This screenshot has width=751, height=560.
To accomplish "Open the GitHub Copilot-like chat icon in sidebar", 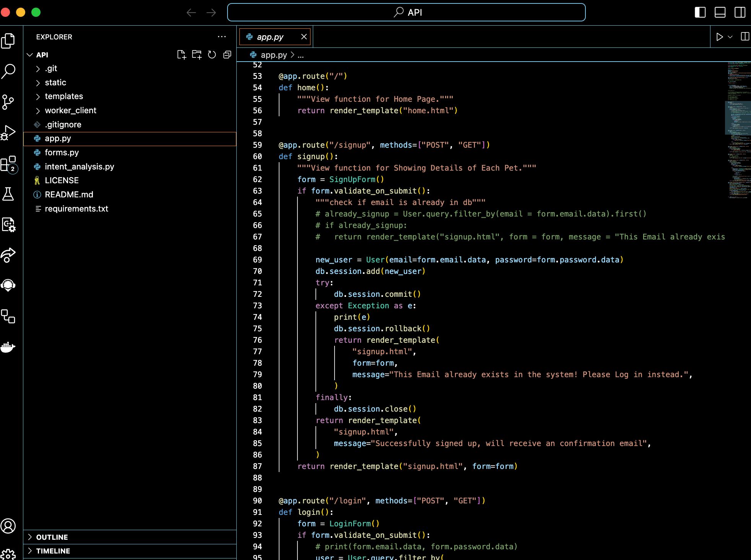I will pos(8,286).
